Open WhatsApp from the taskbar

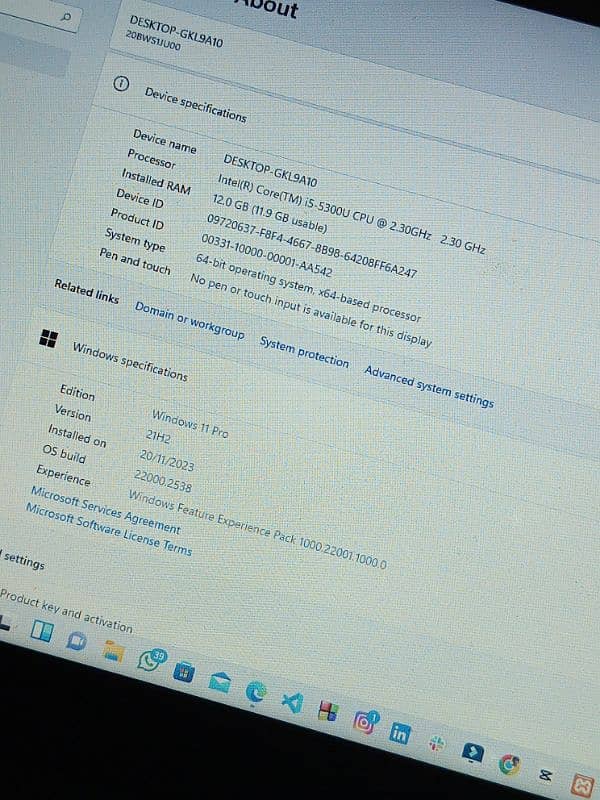click(149, 659)
